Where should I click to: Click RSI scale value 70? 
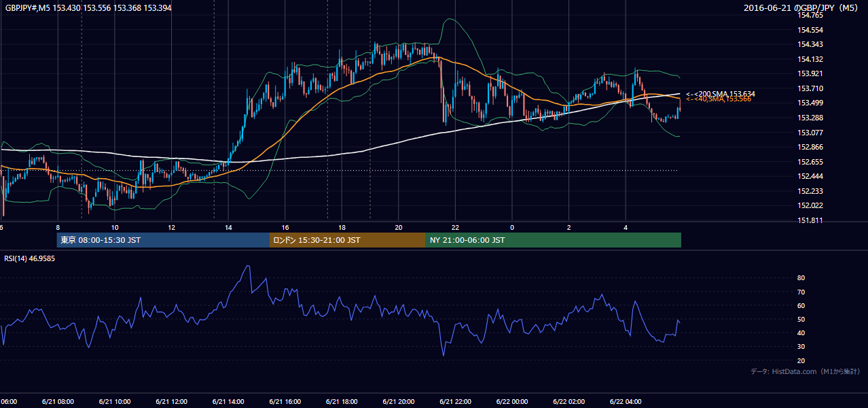(x=801, y=292)
